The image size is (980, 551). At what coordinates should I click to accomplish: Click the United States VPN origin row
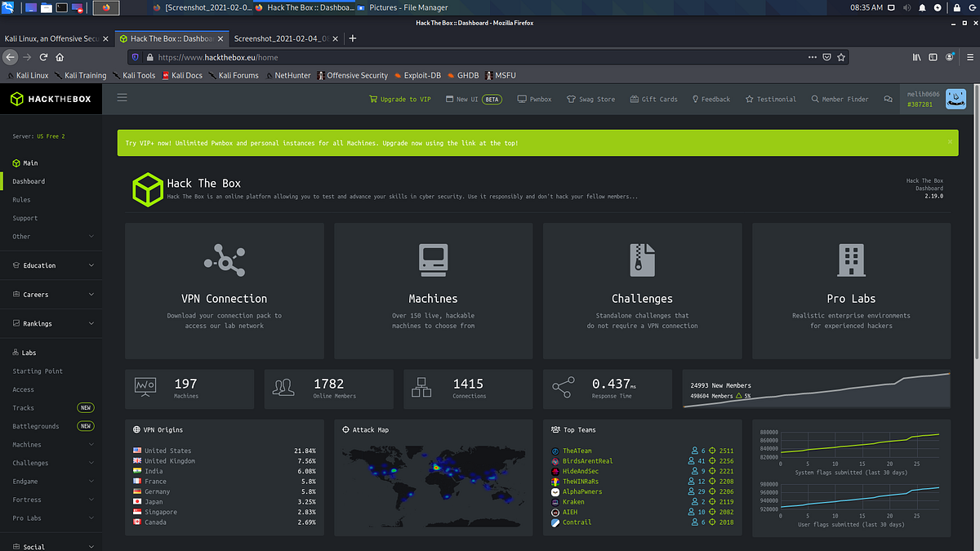[225, 451]
